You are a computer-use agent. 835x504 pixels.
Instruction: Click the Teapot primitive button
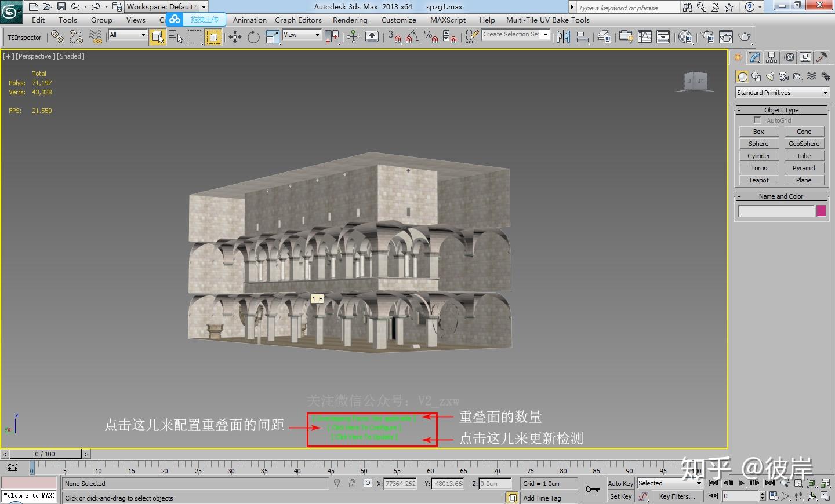(758, 180)
